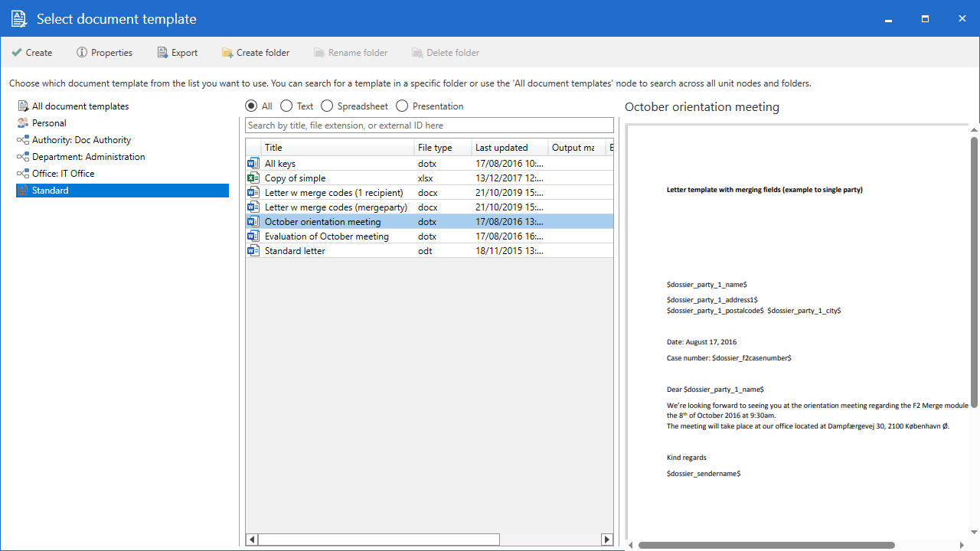
Task: Select the Spreadsheet radio button
Action: point(327,106)
